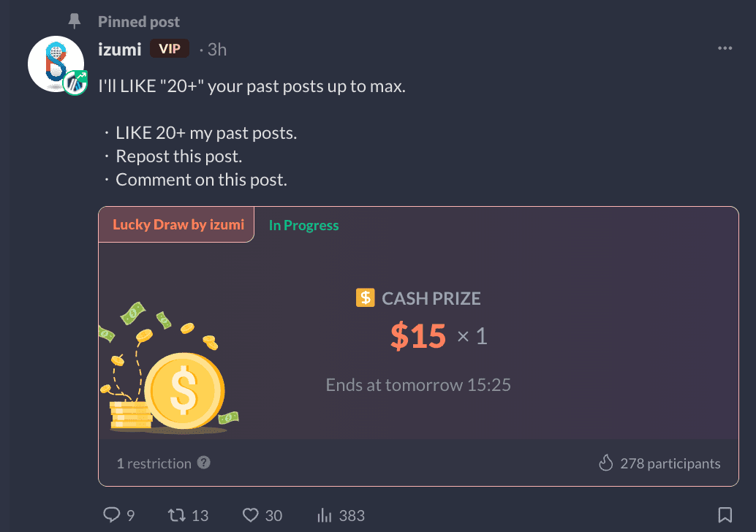Click the fire participants icon
The height and width of the screenshot is (532, 756).
click(x=605, y=463)
